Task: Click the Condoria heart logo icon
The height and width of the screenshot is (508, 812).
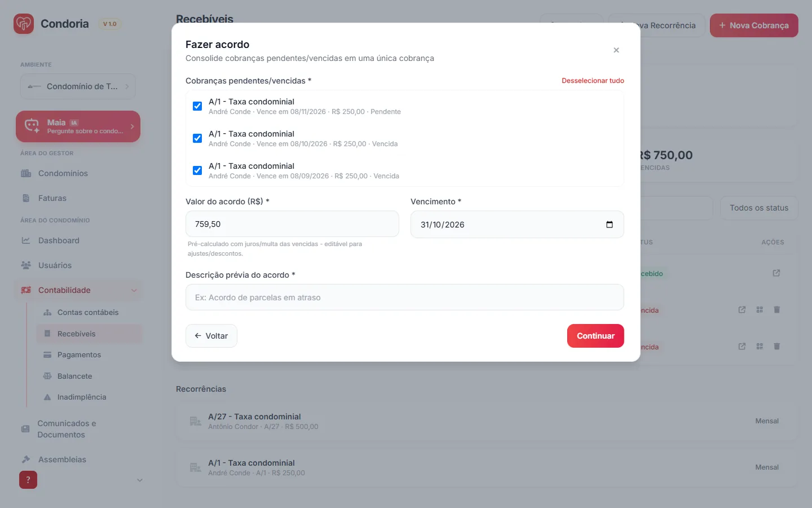Action: pos(24,24)
